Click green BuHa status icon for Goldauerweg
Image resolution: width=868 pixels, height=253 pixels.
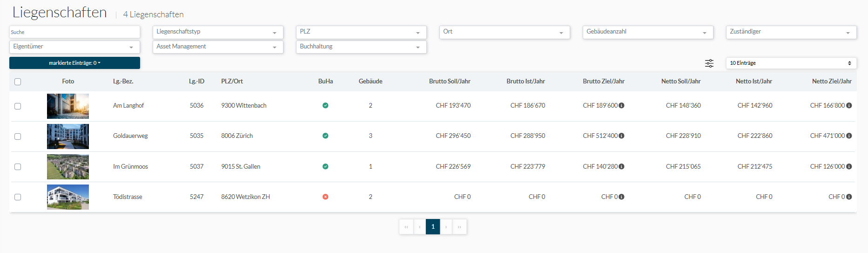coord(325,136)
